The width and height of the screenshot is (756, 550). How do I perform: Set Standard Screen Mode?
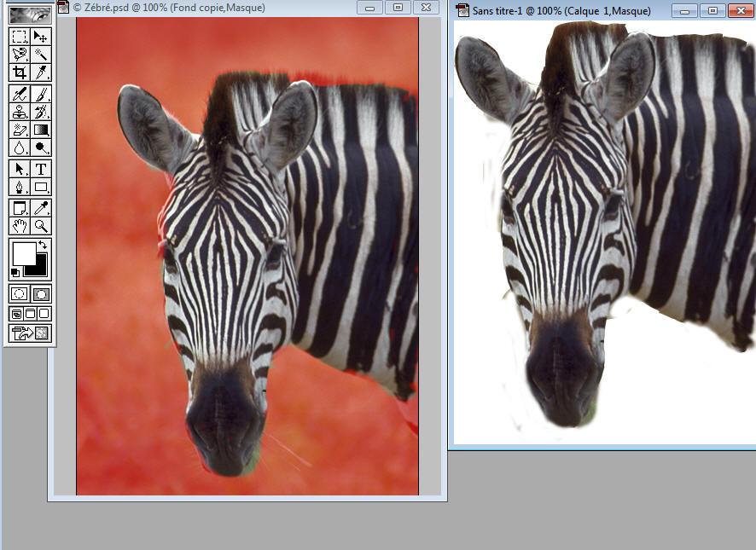click(x=16, y=314)
